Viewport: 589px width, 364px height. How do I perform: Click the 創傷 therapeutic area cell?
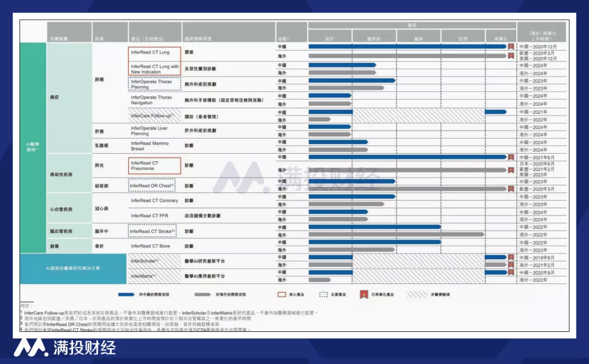[x=69, y=246]
